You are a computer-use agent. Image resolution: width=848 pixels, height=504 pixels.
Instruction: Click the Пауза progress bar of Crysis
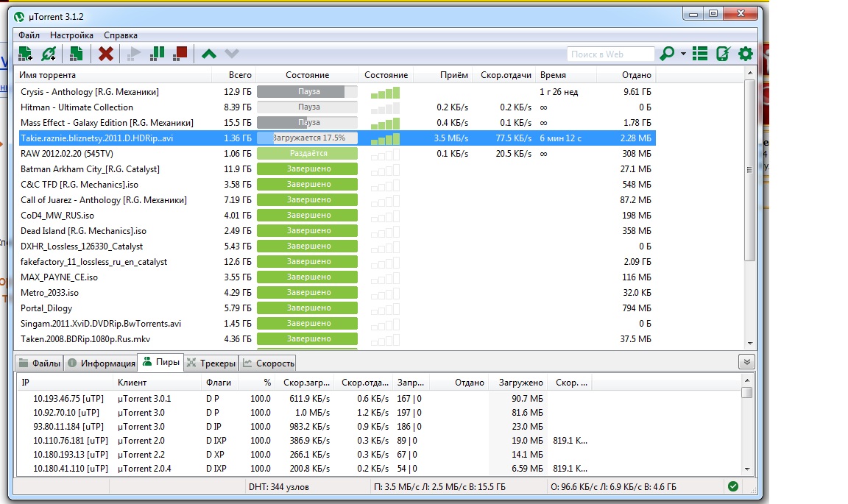[307, 92]
